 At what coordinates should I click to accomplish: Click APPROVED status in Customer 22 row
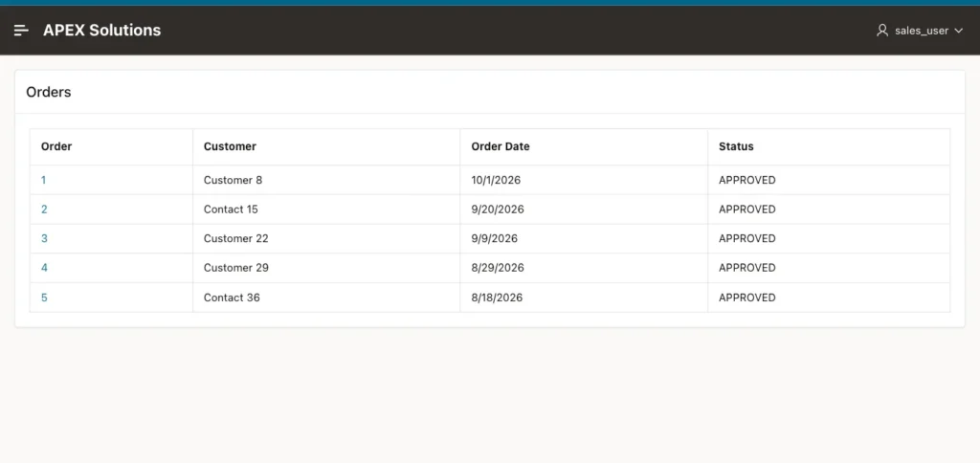[746, 239]
